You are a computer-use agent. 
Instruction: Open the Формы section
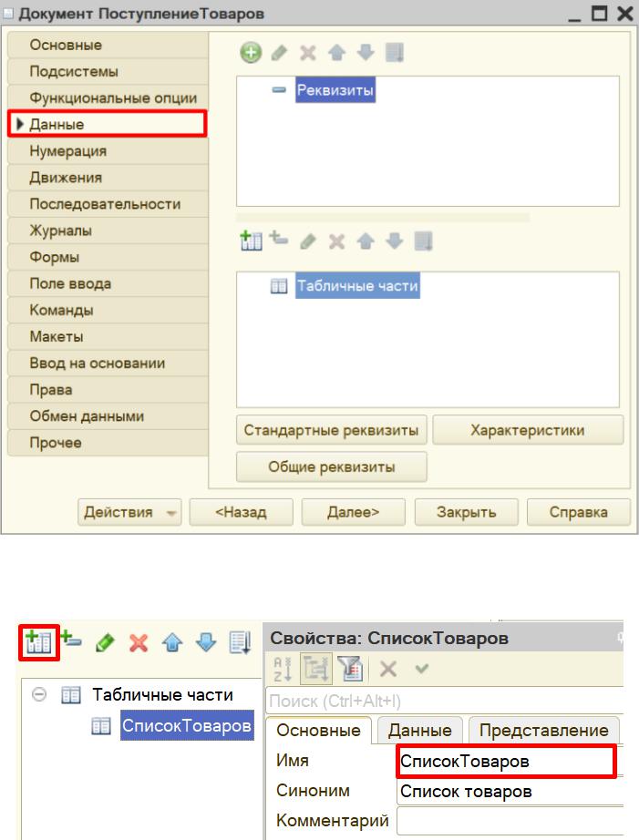(108, 257)
